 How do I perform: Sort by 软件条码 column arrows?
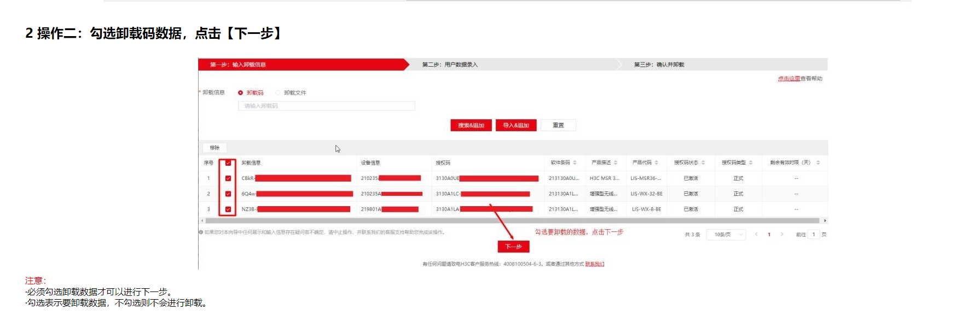[575, 162]
